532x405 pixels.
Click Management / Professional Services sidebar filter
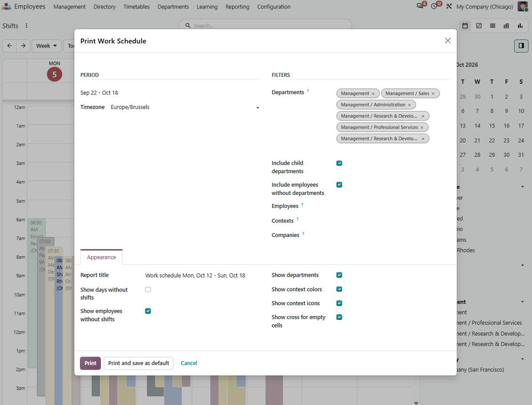click(x=490, y=323)
